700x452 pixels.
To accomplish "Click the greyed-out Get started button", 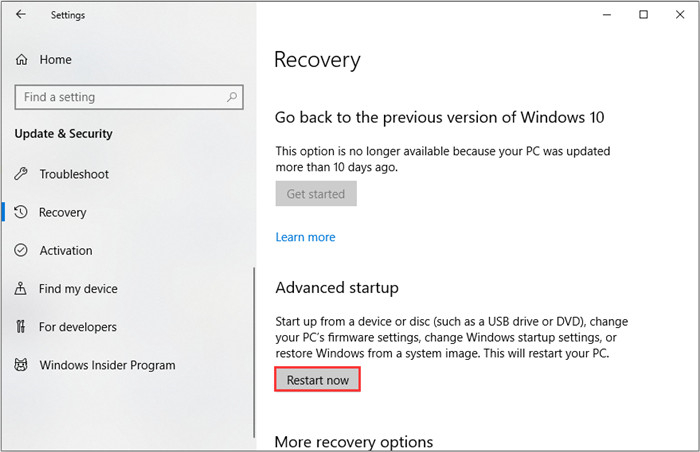I will pyautogui.click(x=315, y=194).
